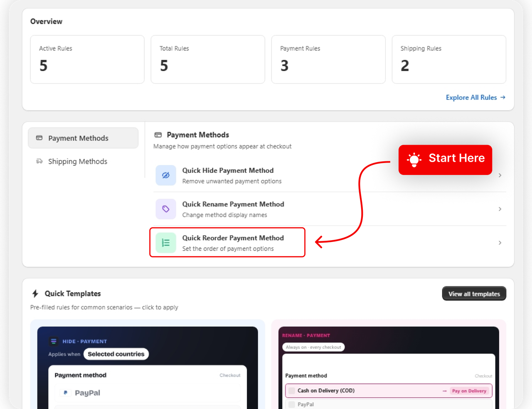
Task: Click the Selected countries pill
Action: (x=116, y=354)
